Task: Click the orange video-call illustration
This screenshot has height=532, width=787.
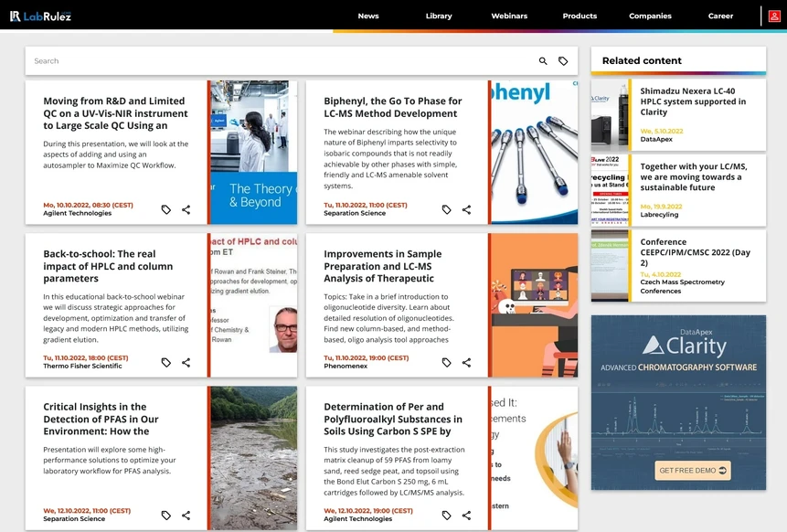Action: [x=535, y=305]
